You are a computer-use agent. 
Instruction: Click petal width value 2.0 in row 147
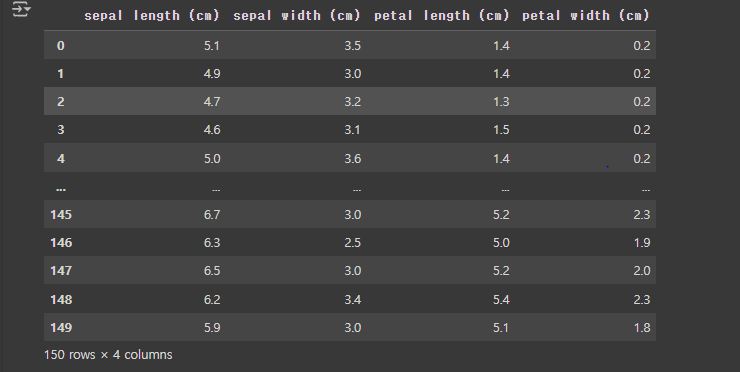pyautogui.click(x=642, y=271)
